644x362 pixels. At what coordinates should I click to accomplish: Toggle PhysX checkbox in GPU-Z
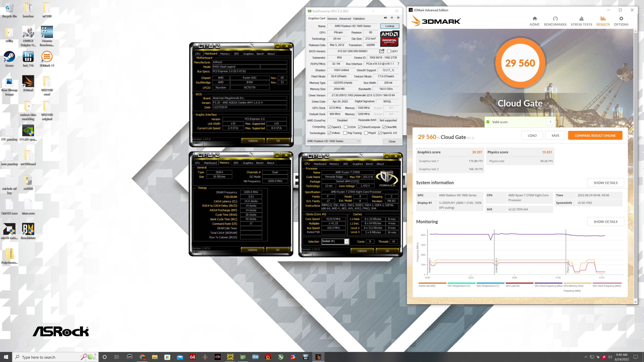pyautogui.click(x=366, y=133)
